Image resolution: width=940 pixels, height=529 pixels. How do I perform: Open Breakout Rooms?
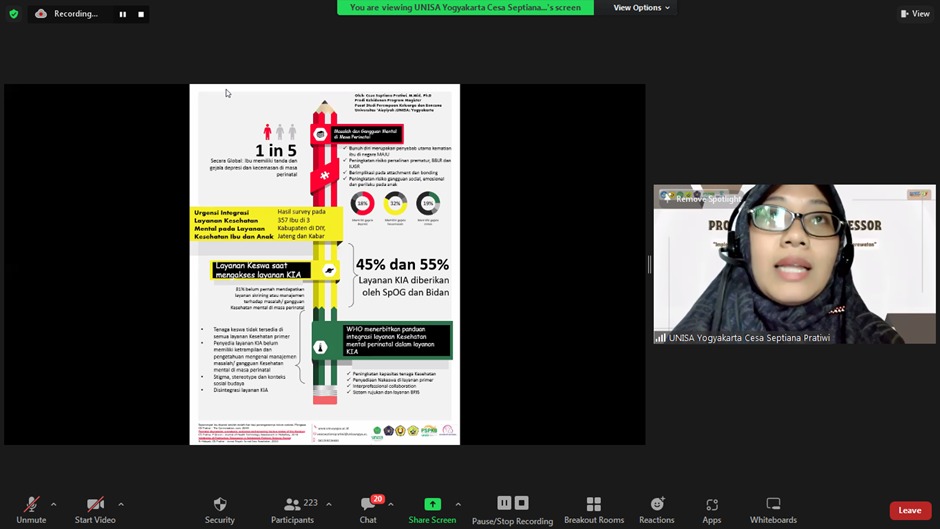pos(594,509)
